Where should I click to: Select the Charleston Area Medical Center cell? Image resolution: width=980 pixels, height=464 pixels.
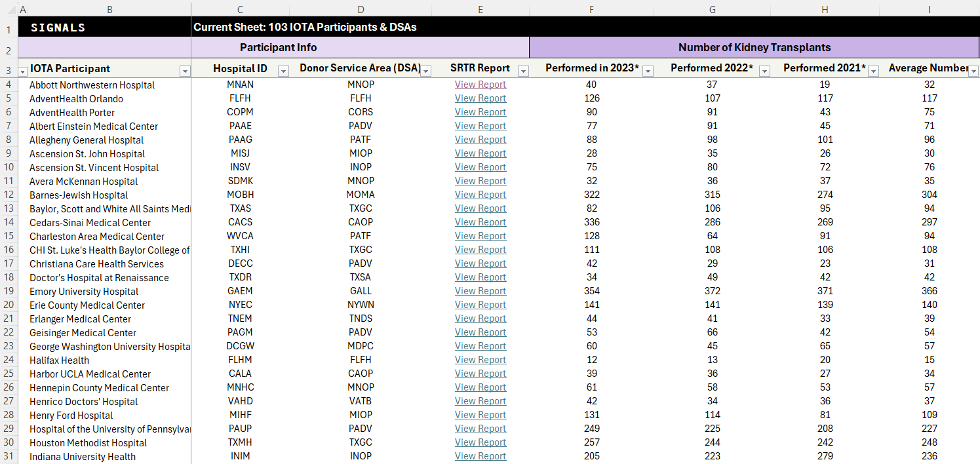[109, 237]
